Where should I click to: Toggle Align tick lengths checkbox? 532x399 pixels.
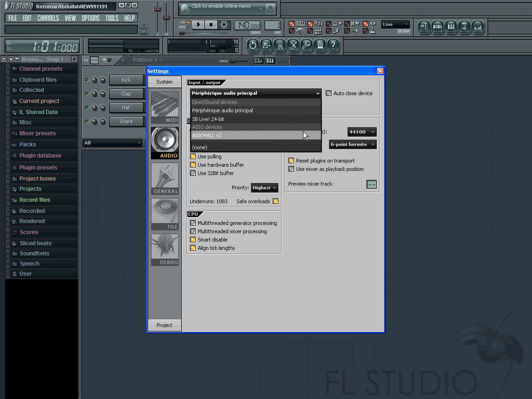tap(193, 248)
